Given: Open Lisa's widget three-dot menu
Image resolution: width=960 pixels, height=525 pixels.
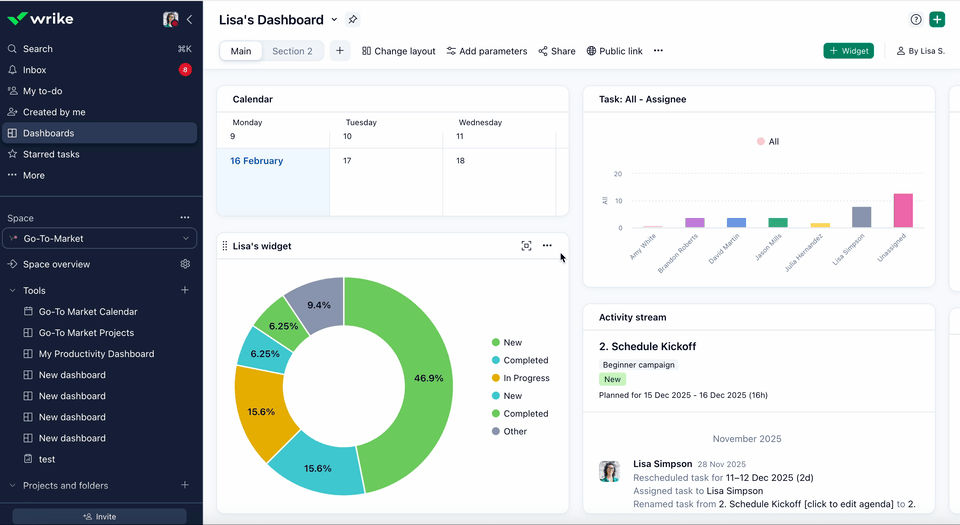Looking at the screenshot, I should tap(547, 246).
